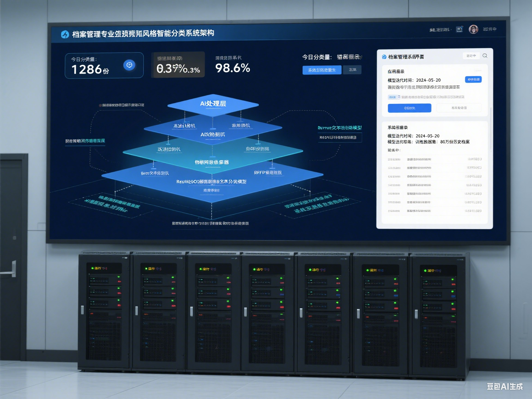
Task: Open the 0.3% dark statistic card
Action: click(x=178, y=65)
